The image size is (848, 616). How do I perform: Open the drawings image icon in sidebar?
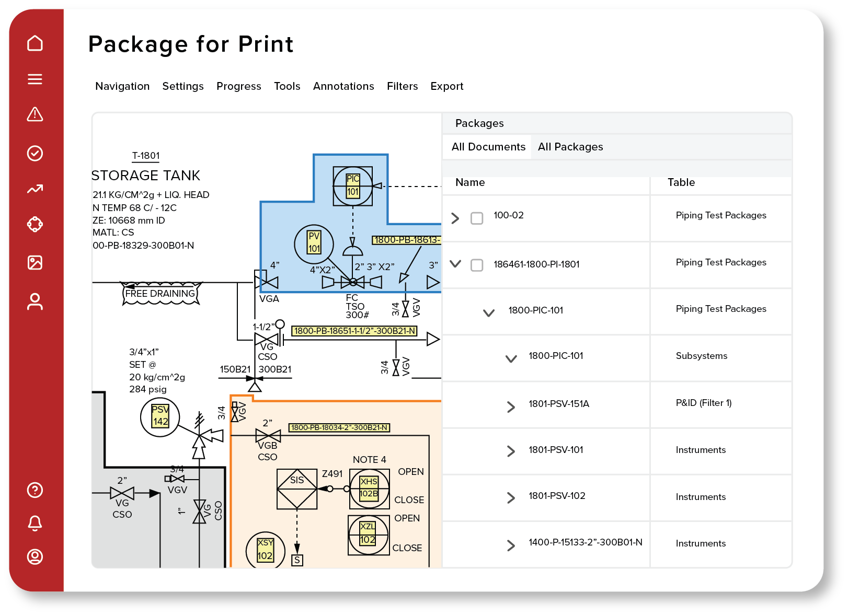click(x=35, y=263)
